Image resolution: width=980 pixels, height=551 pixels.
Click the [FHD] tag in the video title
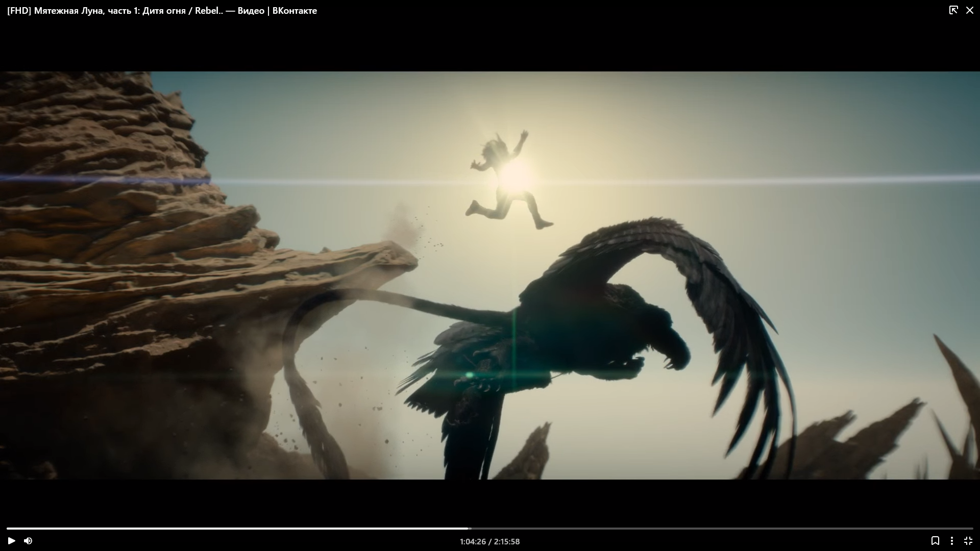point(19,11)
